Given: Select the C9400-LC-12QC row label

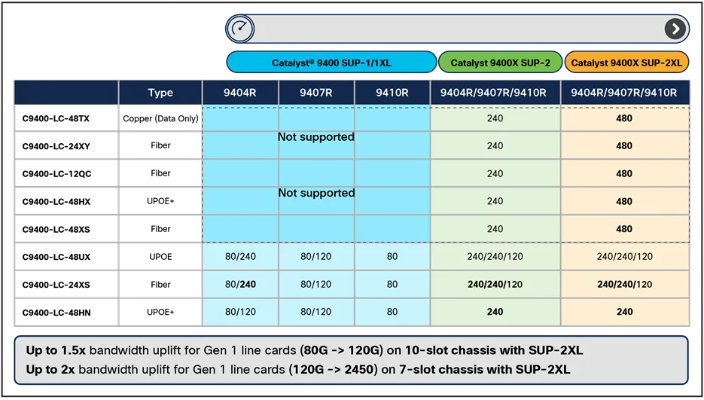Looking at the screenshot, I should coord(57,174).
